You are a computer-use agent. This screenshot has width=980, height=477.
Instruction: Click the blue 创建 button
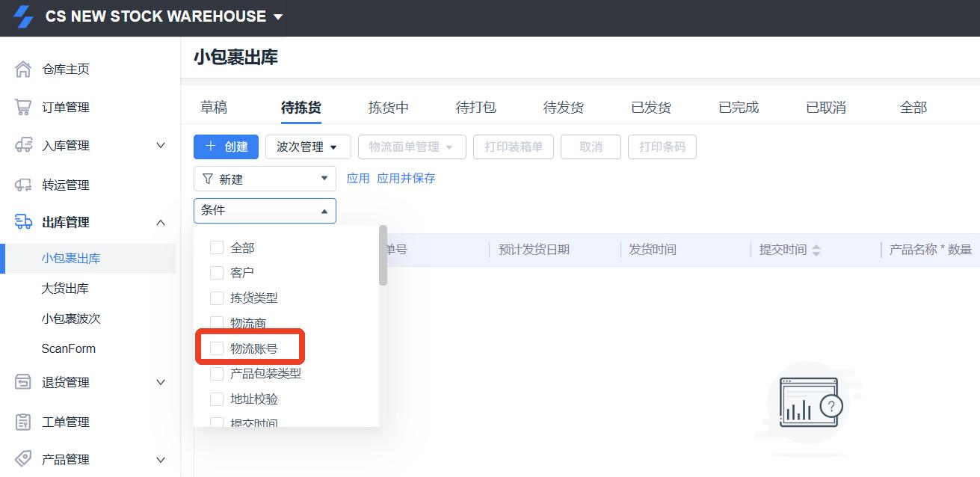(x=226, y=147)
